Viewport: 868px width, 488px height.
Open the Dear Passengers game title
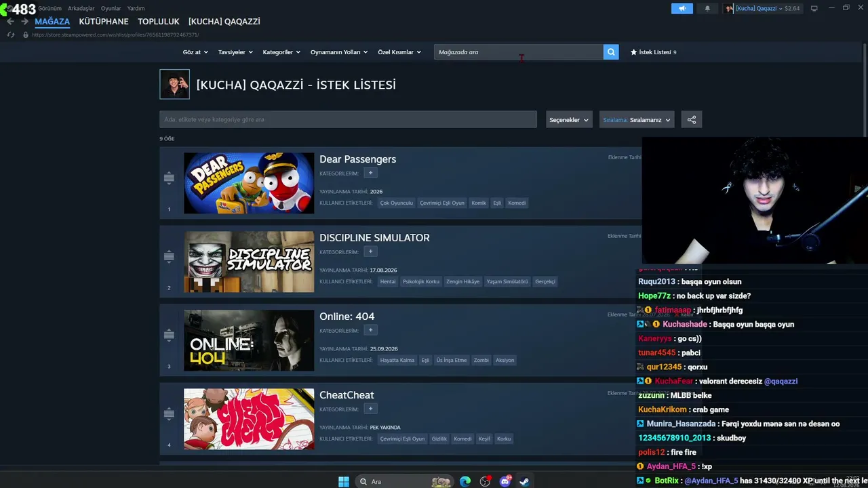(x=358, y=159)
